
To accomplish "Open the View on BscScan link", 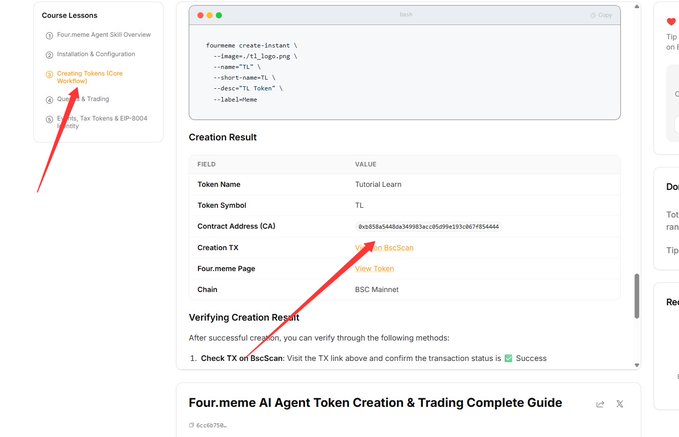I will point(384,248).
